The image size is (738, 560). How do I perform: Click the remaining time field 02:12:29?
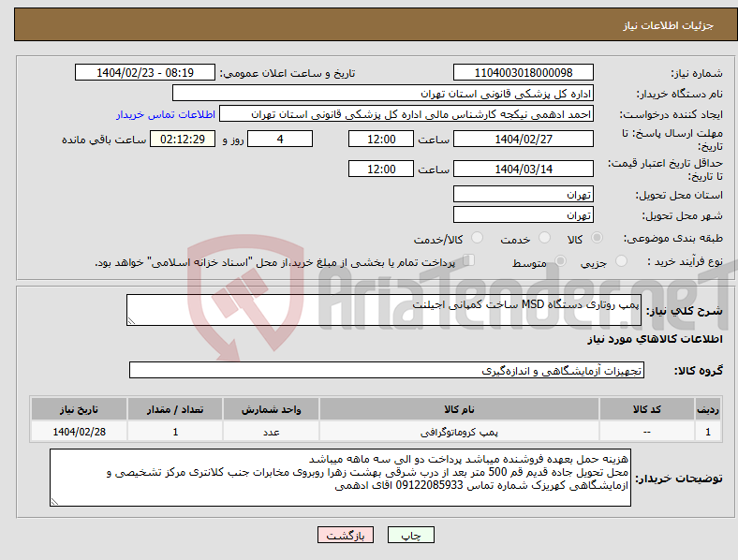tap(183, 139)
